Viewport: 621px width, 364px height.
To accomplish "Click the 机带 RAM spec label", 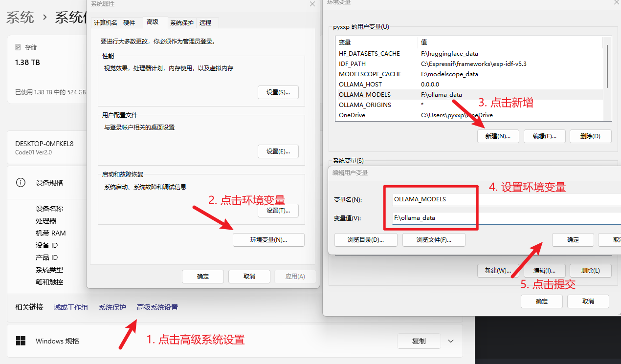I will 50,233.
